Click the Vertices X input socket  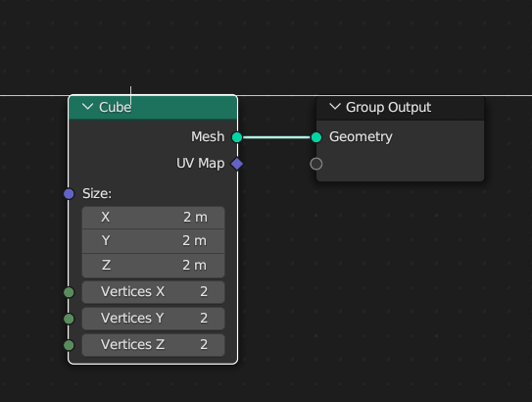click(x=69, y=292)
